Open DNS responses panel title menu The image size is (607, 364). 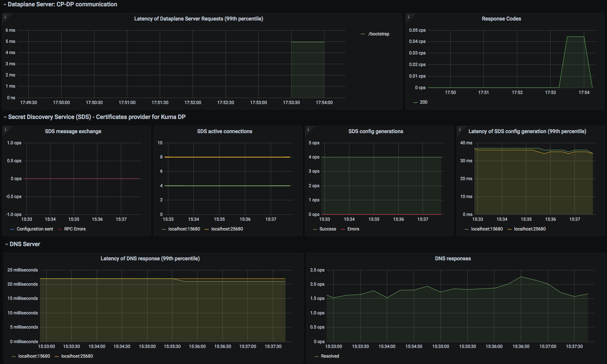(453, 258)
